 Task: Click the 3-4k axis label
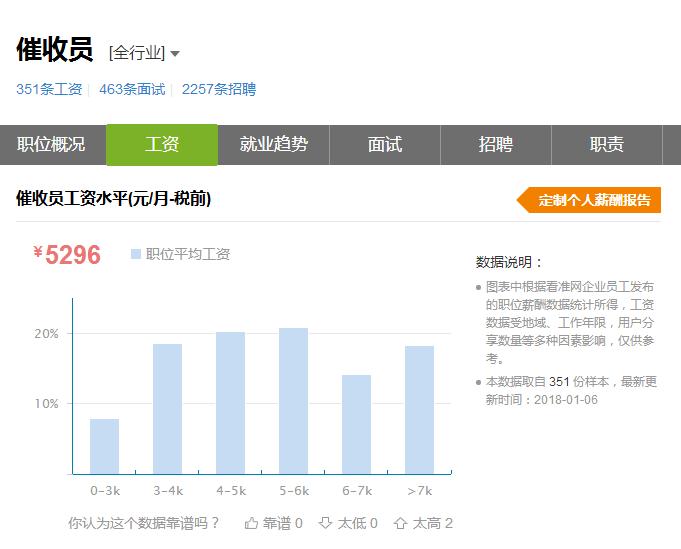168,491
